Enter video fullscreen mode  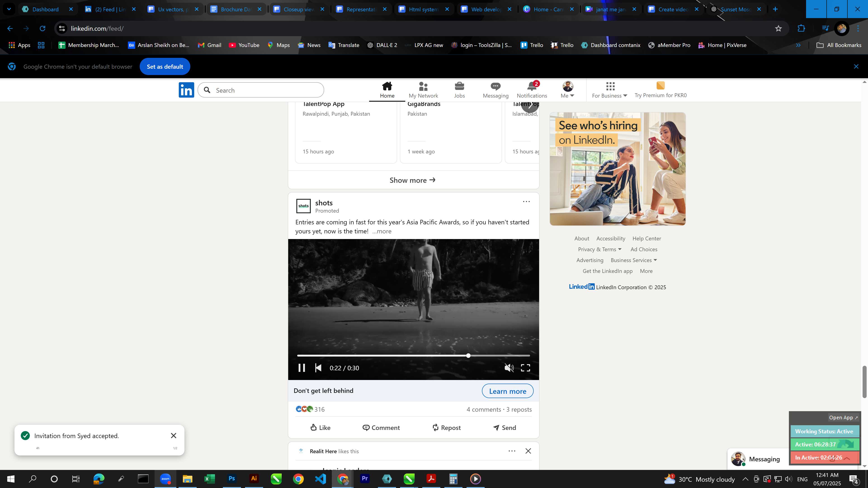pyautogui.click(x=525, y=368)
